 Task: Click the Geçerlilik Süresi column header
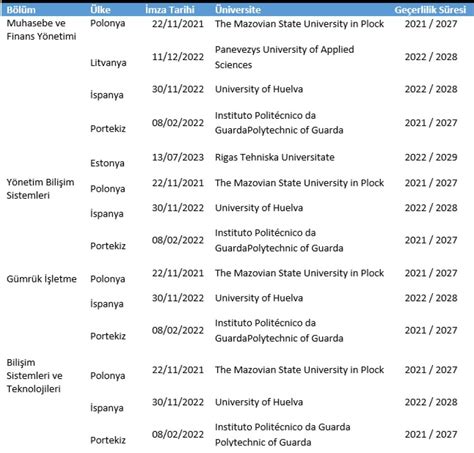click(430, 10)
